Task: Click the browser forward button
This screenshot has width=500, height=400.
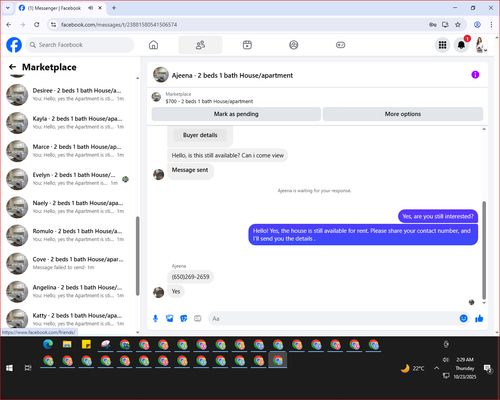Action: point(23,25)
